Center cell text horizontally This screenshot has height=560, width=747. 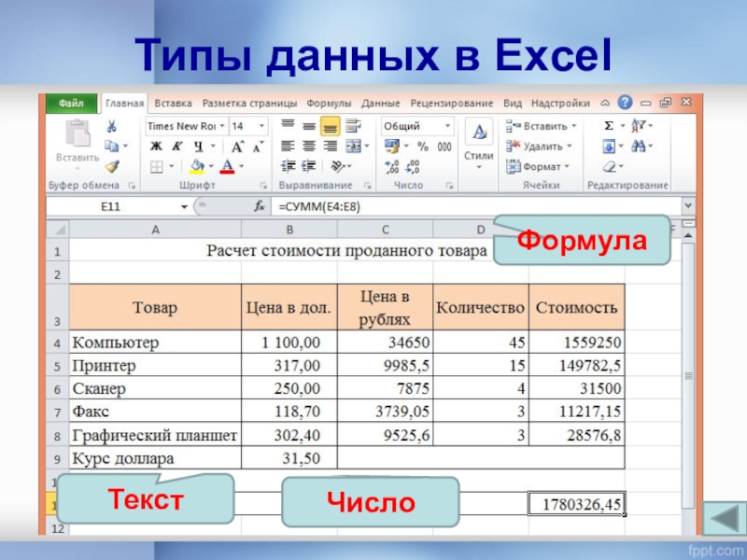click(309, 147)
